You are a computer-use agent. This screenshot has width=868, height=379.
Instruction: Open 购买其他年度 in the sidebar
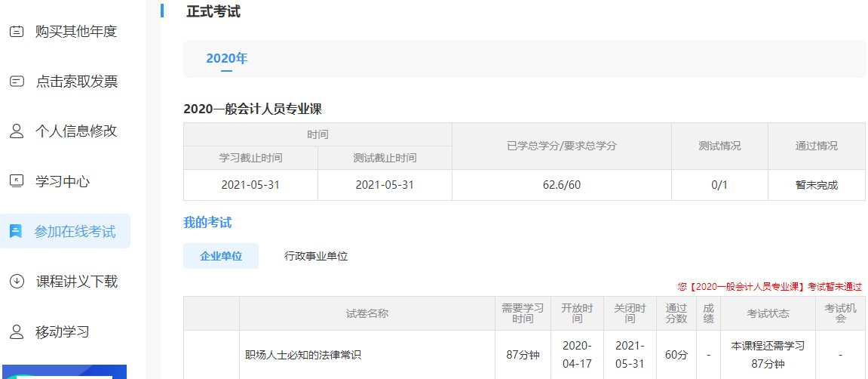(x=76, y=32)
